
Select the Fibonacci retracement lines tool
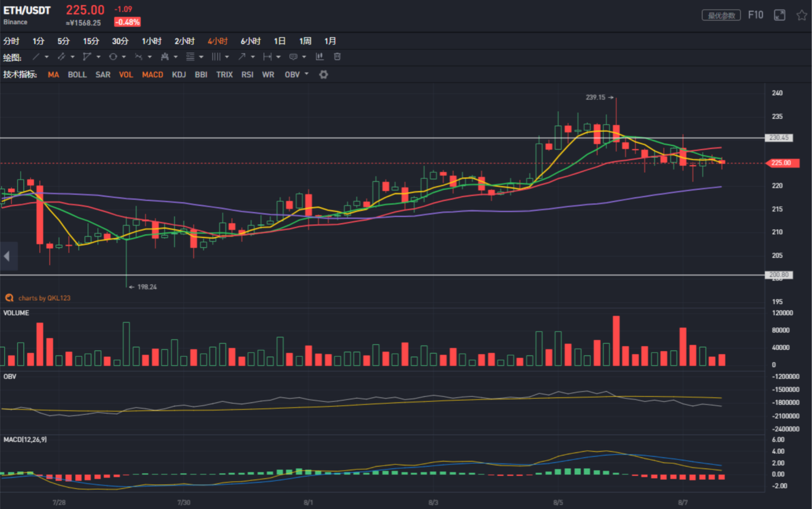pos(190,56)
